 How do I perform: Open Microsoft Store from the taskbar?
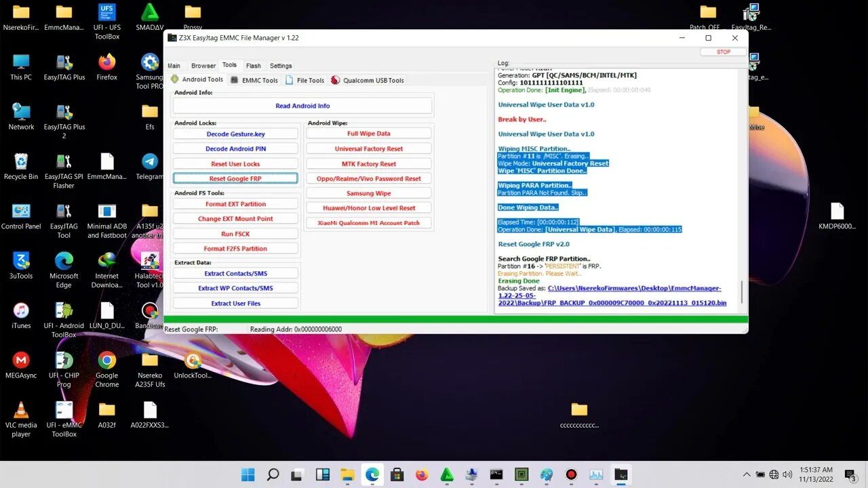[397, 474]
